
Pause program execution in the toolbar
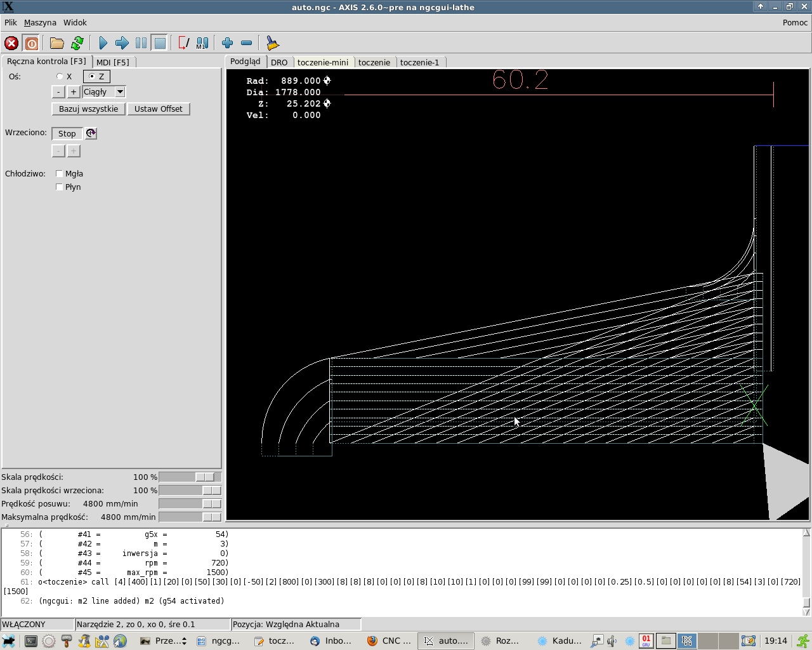pos(141,43)
